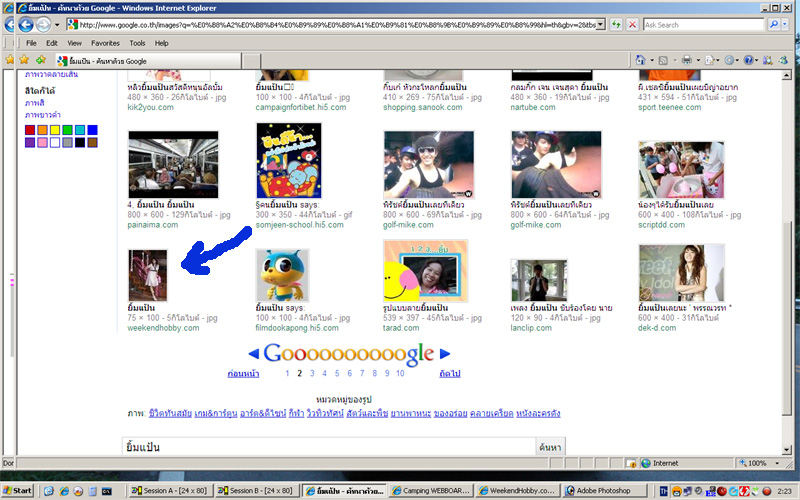The width and height of the screenshot is (800, 500).
Task: Expand the address bar URL dropdown
Action: pyautogui.click(x=600, y=24)
